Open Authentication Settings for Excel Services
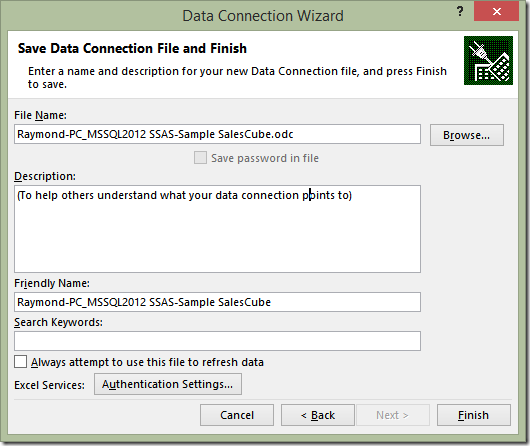The width and height of the screenshot is (530, 446). coord(168,384)
